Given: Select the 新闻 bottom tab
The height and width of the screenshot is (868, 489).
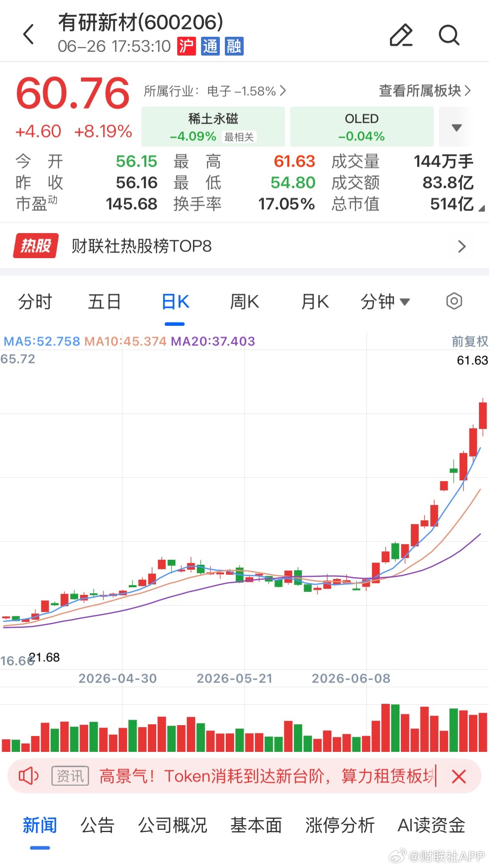Looking at the screenshot, I should (40, 825).
